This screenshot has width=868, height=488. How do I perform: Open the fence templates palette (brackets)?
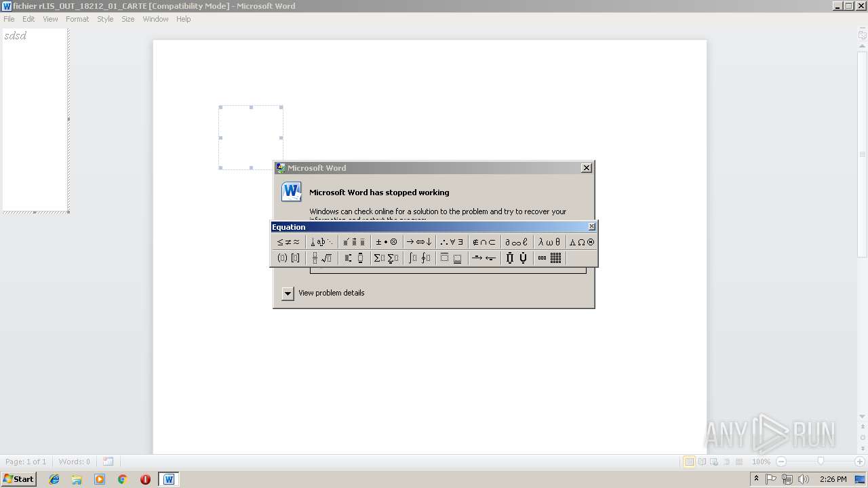[288, 258]
